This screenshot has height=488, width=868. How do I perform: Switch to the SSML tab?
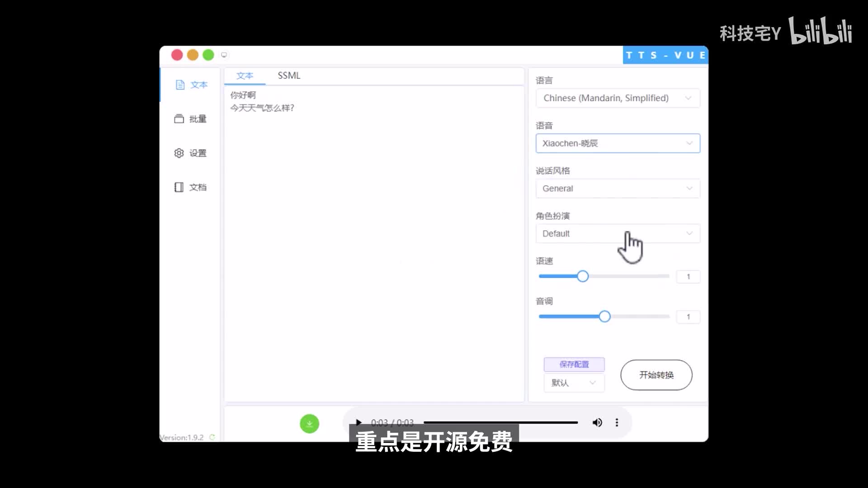point(289,75)
